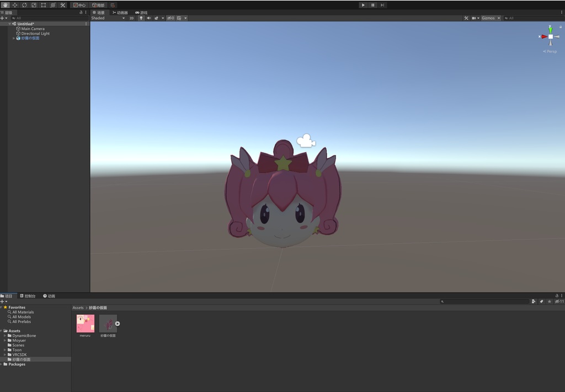
Task: Toggle scene audio speaker icon
Action: point(148,18)
